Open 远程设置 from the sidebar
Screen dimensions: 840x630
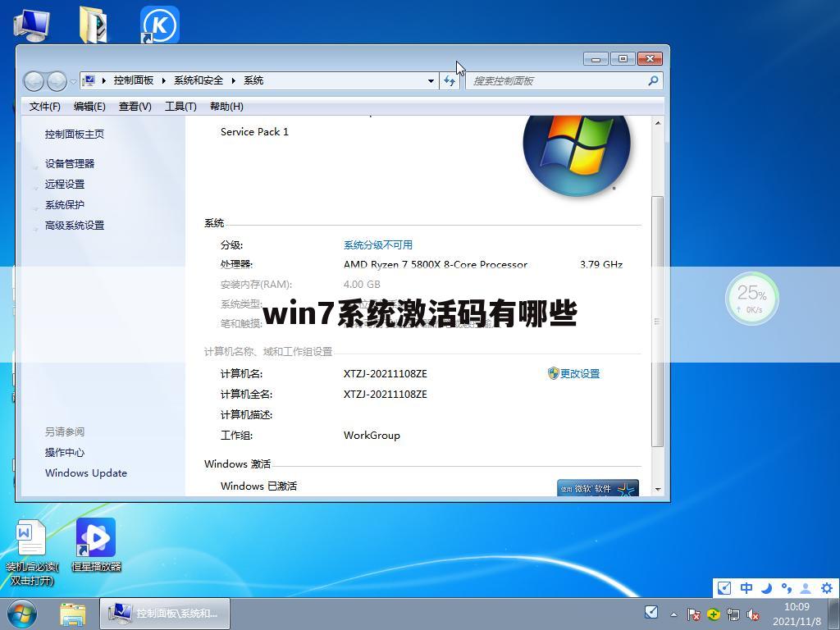tap(65, 185)
